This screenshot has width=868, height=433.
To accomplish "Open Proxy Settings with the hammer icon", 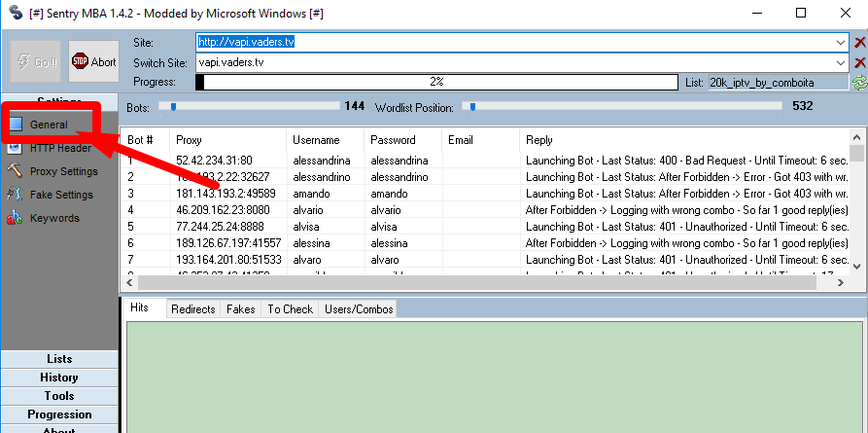I will (52, 171).
